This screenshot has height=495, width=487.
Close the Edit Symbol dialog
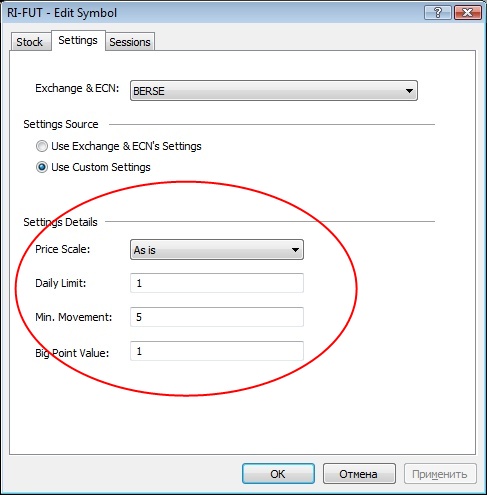tap(467, 13)
